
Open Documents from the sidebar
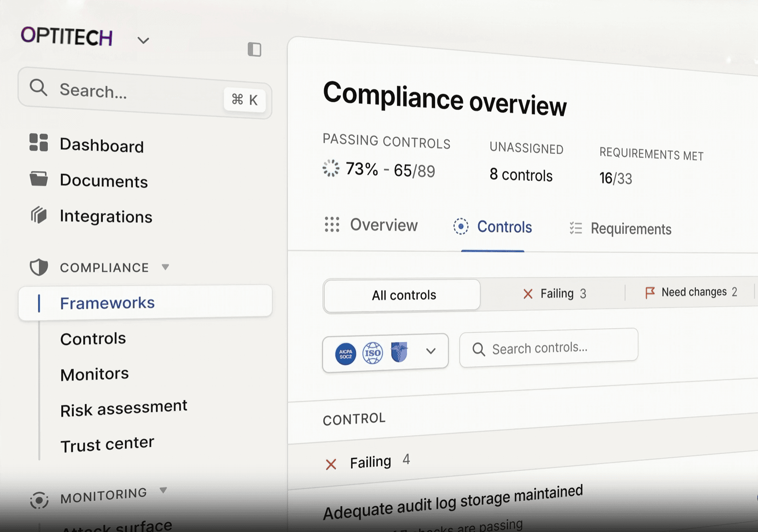[104, 181]
